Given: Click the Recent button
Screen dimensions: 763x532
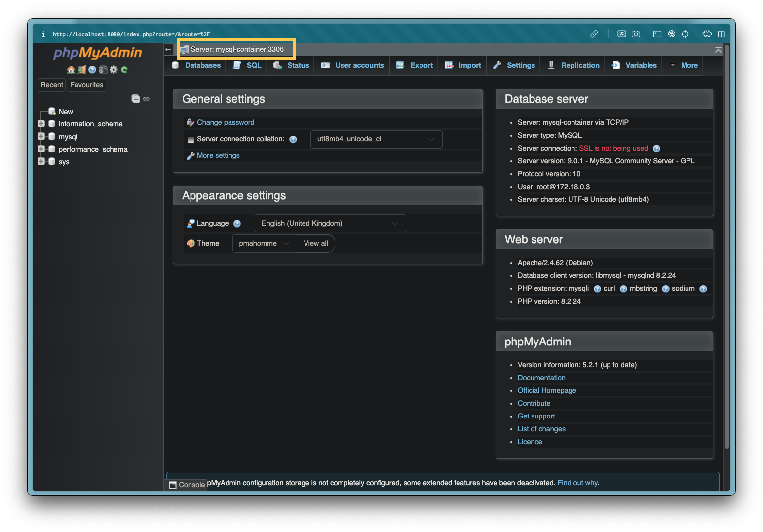Looking at the screenshot, I should pos(52,85).
